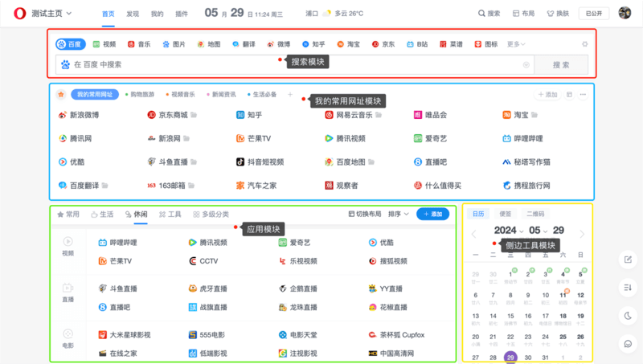
Task: Click the 已公开 button
Action: (x=594, y=14)
